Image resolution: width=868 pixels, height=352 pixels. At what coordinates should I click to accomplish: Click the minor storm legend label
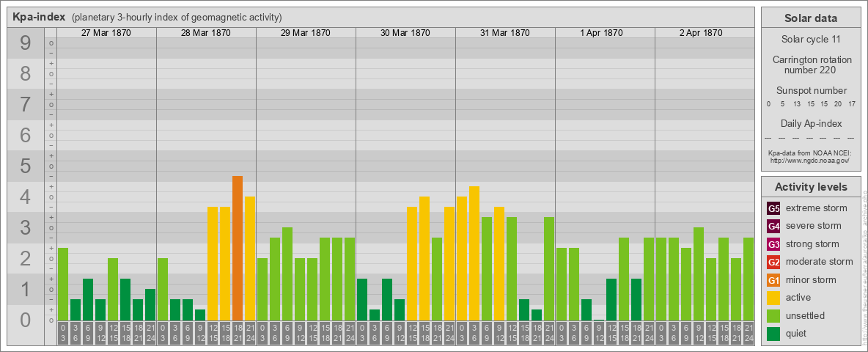(x=811, y=280)
